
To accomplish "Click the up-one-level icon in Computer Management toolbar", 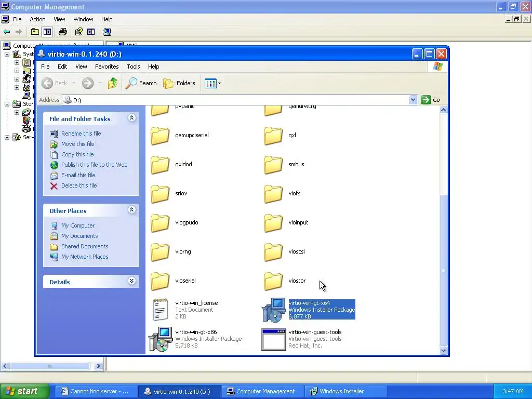I will [x=35, y=32].
